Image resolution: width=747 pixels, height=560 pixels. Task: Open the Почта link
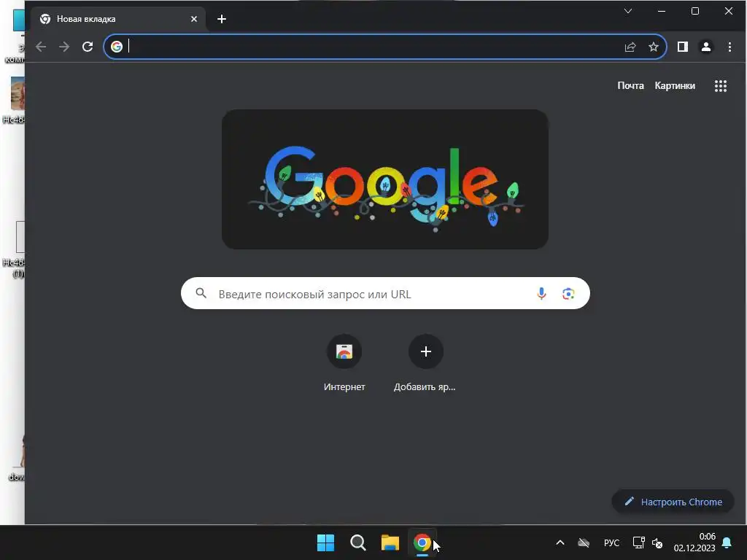point(630,86)
